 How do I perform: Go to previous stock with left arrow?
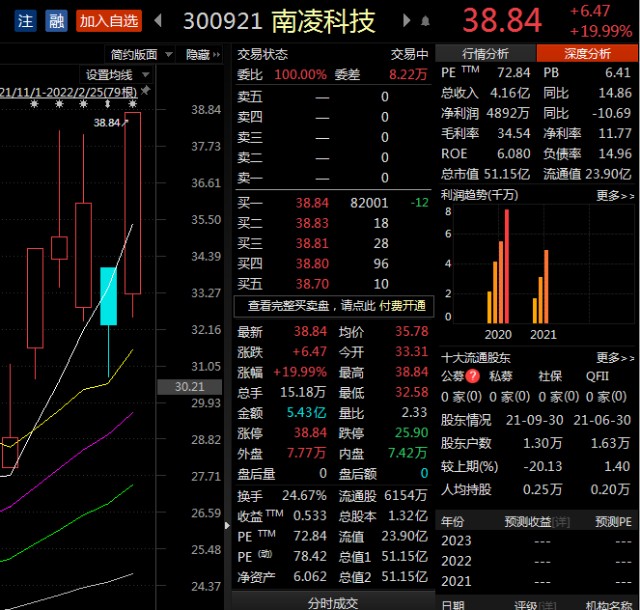coord(158,20)
